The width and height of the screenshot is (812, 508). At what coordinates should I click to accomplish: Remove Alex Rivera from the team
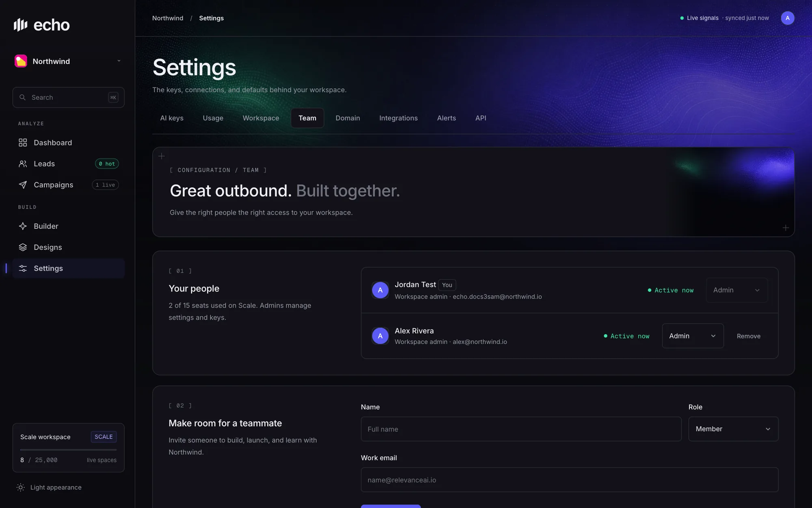[748, 336]
